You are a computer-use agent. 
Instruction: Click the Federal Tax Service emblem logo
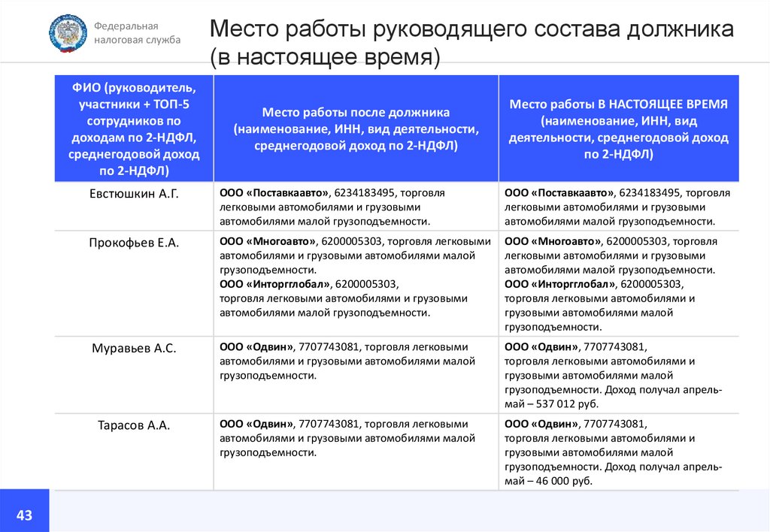68,33
